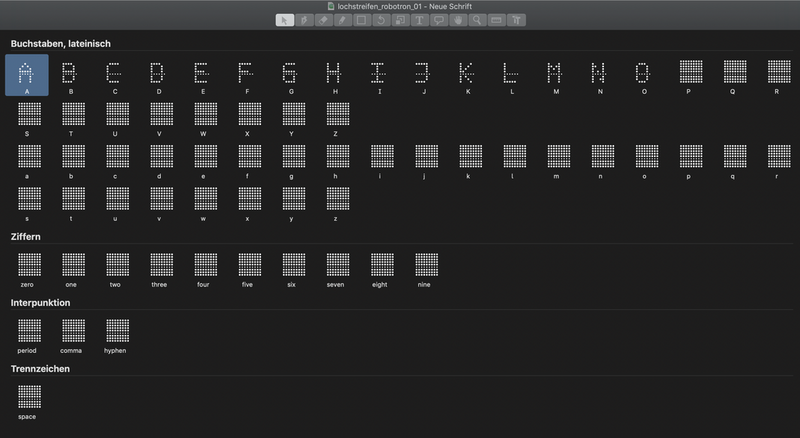Click the space glyph cell
Viewport: 800px width, 438px height.
pos(29,398)
